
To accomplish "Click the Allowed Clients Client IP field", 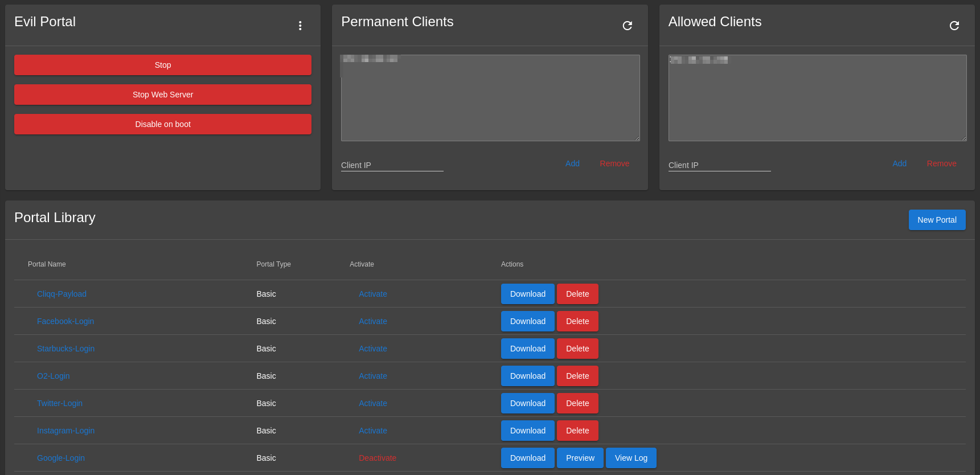I will [719, 165].
